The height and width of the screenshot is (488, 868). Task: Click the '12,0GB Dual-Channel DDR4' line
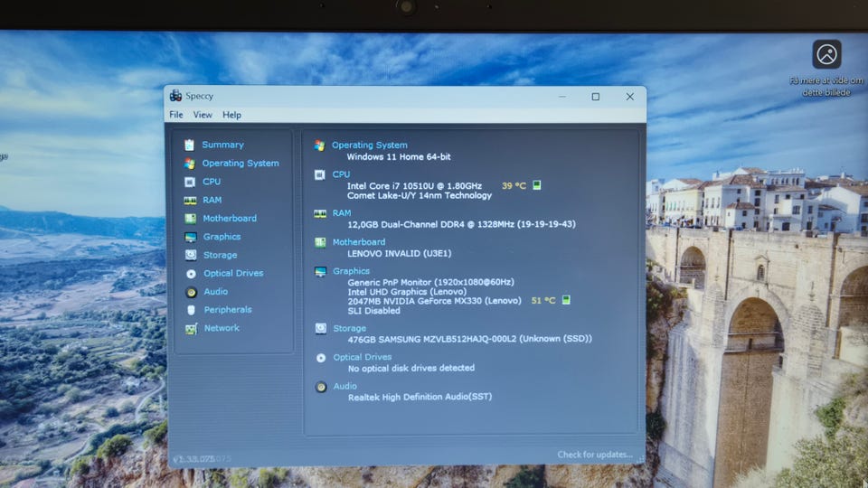[x=461, y=224]
